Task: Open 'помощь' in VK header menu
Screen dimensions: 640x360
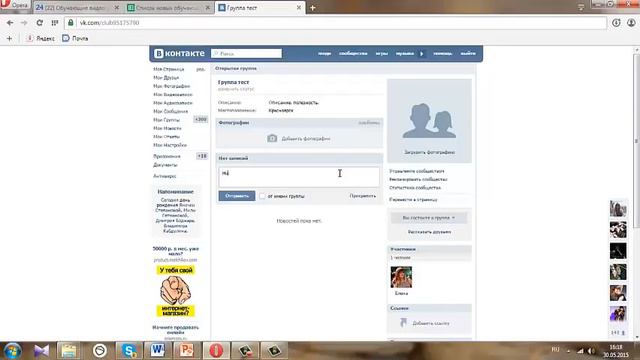Action: pyautogui.click(x=442, y=53)
